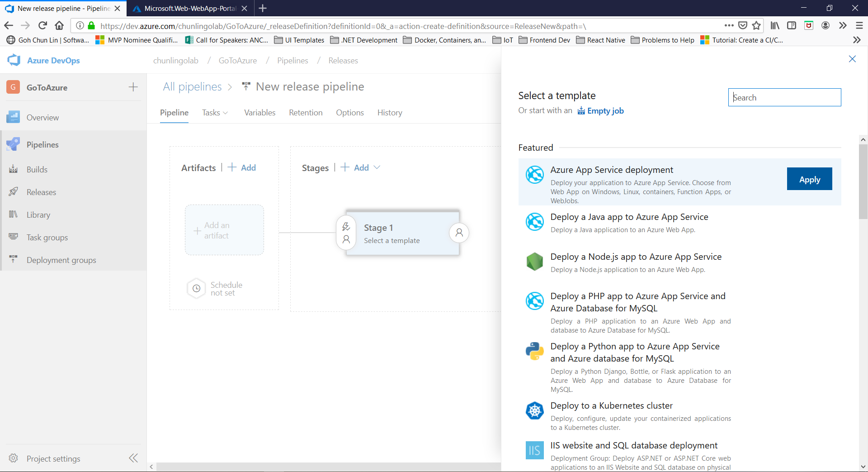
Task: Select the Kubernetes cluster template icon
Action: click(535, 410)
